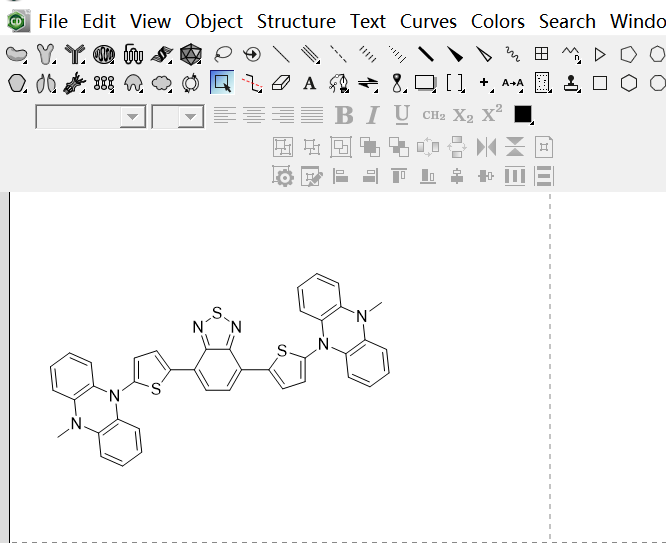Select the Brackets tool
This screenshot has width=666, height=543.
click(455, 83)
